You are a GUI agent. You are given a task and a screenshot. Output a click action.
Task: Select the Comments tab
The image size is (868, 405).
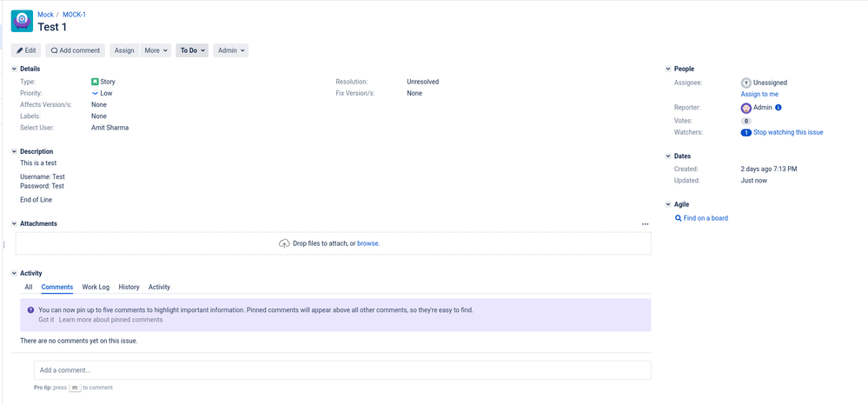coord(57,287)
